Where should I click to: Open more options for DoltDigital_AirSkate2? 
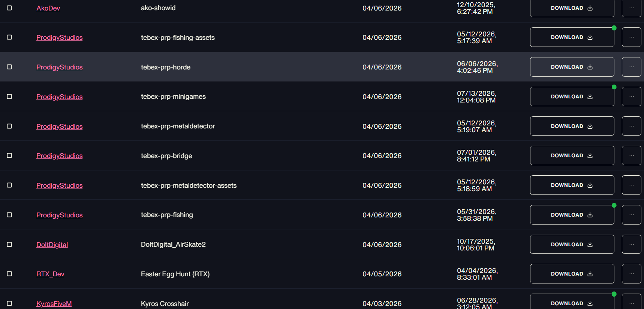pyautogui.click(x=632, y=244)
